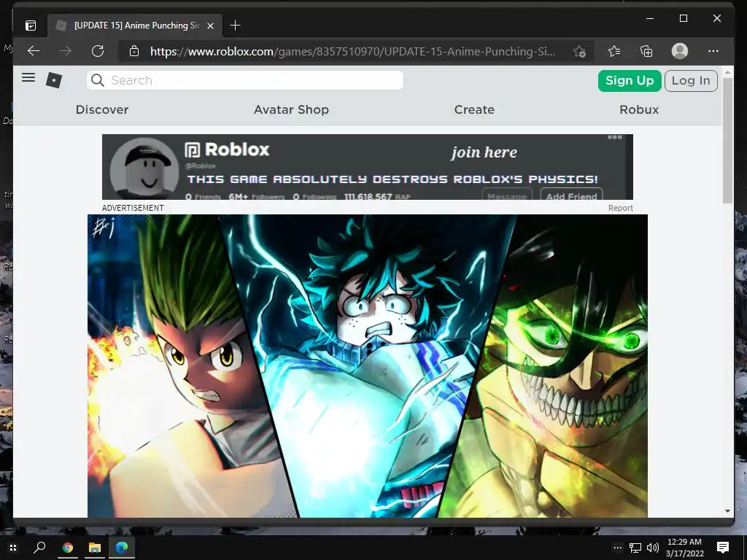
Task: Focus the Roblox Search field
Action: tap(245, 80)
